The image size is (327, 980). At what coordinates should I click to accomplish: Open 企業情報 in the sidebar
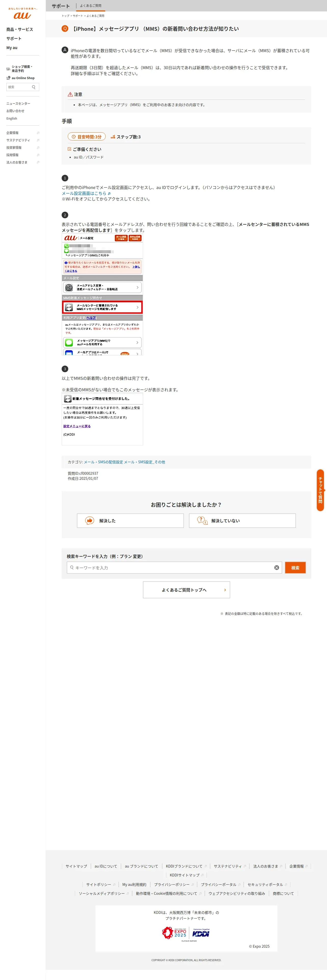coord(12,133)
